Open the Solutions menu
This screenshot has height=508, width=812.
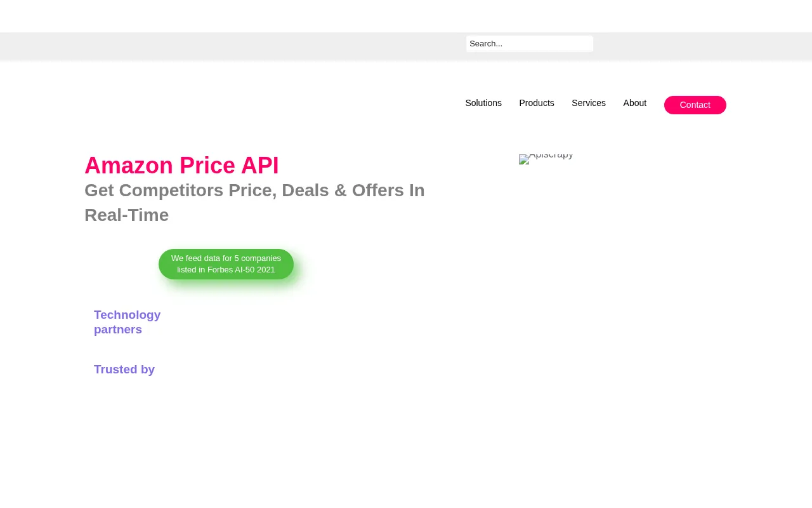[x=483, y=103]
